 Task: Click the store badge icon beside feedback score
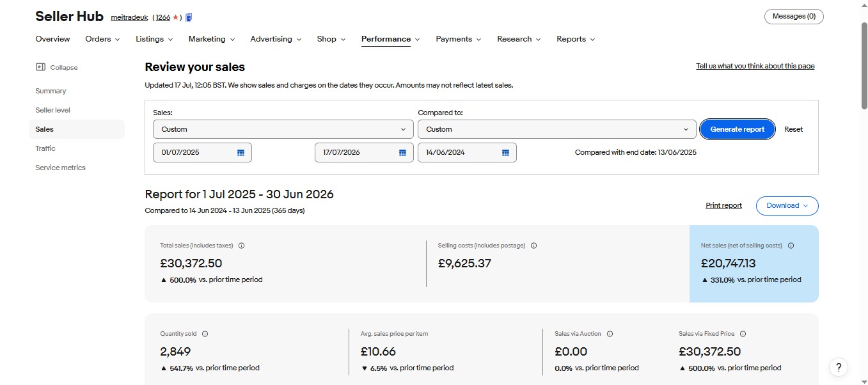(x=189, y=17)
